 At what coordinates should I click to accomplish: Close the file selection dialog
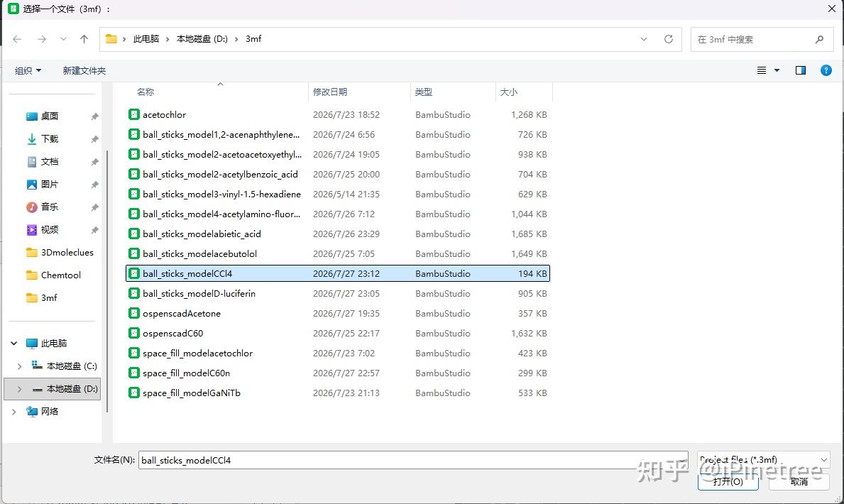(x=832, y=9)
